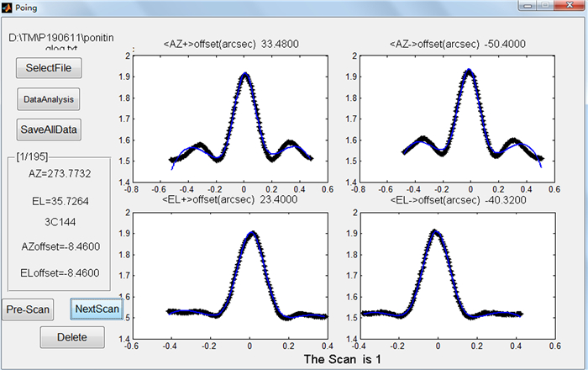Run DataAnalysis on the loaded file
588x370 pixels.
click(x=49, y=99)
